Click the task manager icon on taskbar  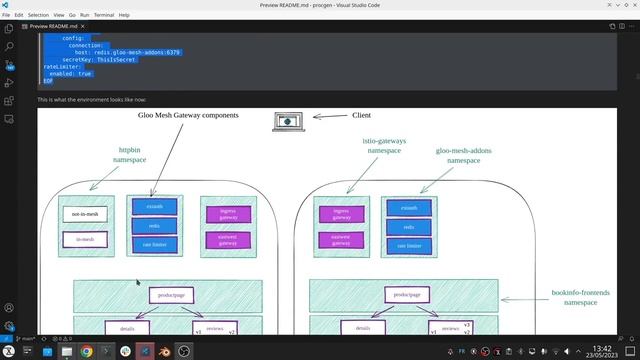point(27,351)
